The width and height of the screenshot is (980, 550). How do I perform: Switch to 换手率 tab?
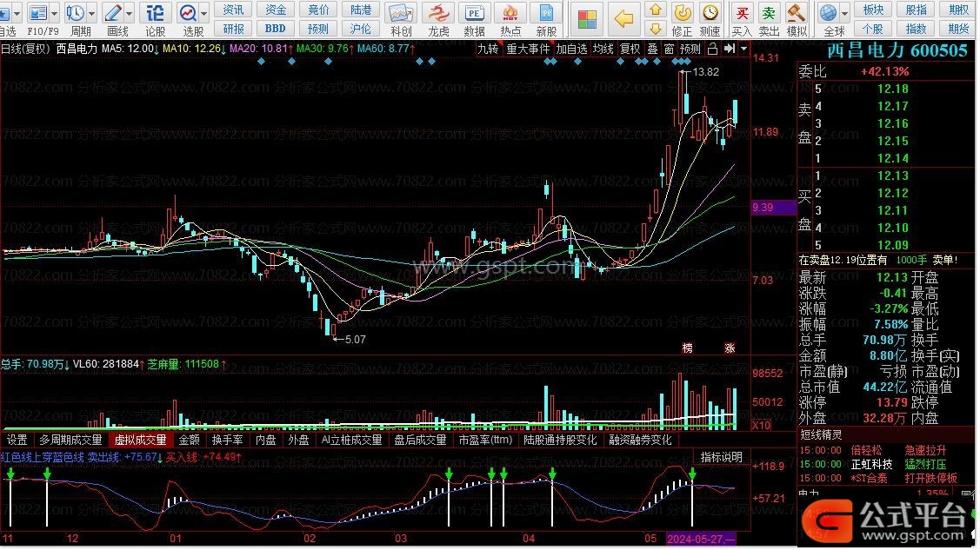[227, 441]
